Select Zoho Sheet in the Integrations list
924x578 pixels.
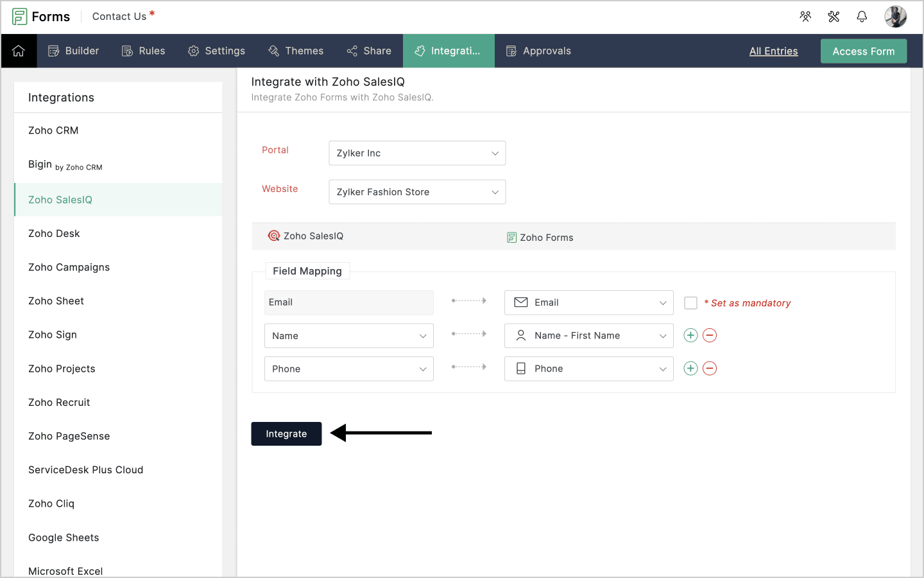118,301
